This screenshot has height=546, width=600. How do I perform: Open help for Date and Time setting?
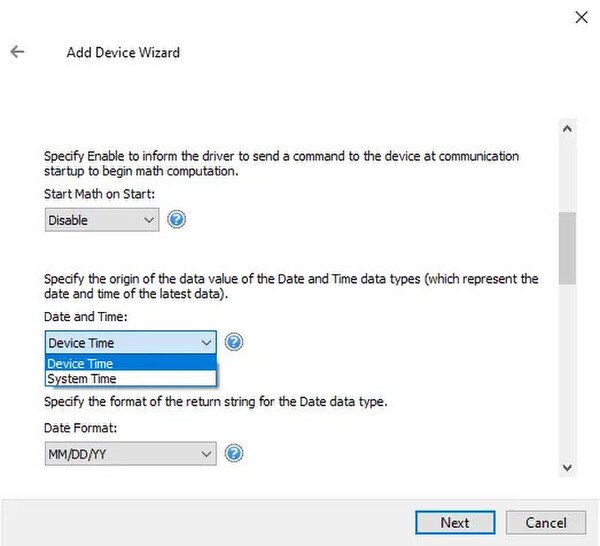click(x=234, y=342)
